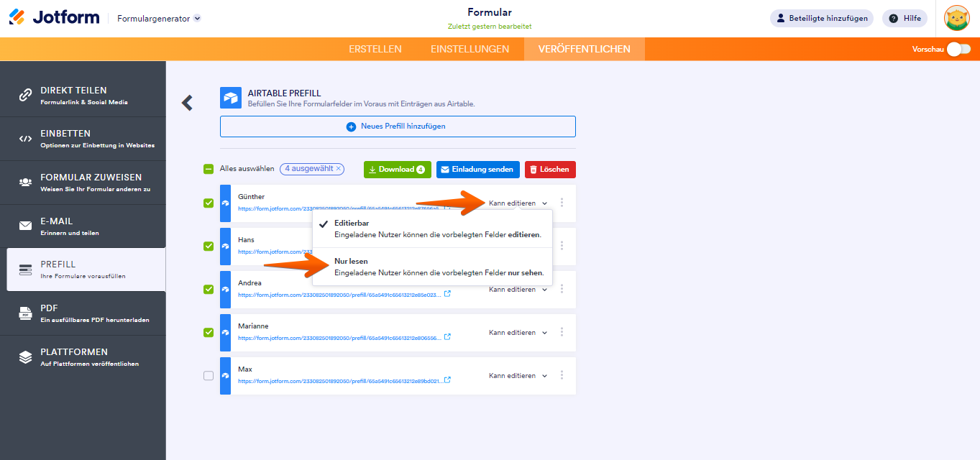The height and width of the screenshot is (460, 980).
Task: Check the checkbox for Max
Action: (x=209, y=375)
